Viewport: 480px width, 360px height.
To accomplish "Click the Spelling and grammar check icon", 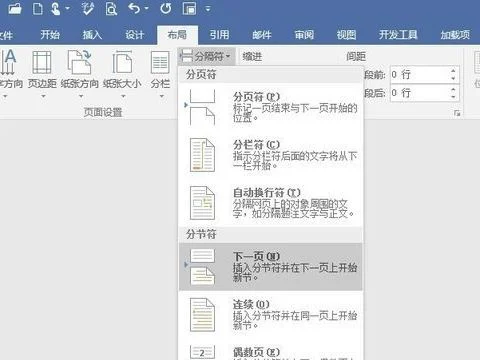I will click(x=88, y=9).
